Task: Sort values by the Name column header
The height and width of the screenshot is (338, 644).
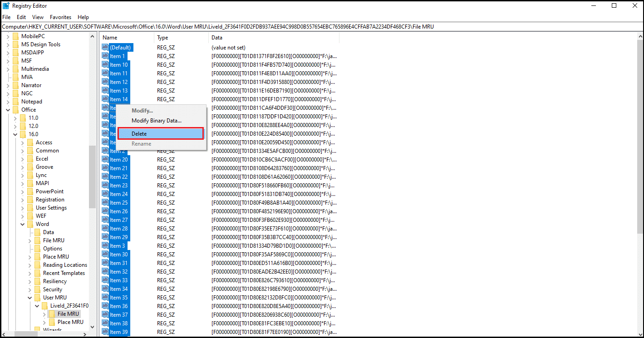Action: 127,38
